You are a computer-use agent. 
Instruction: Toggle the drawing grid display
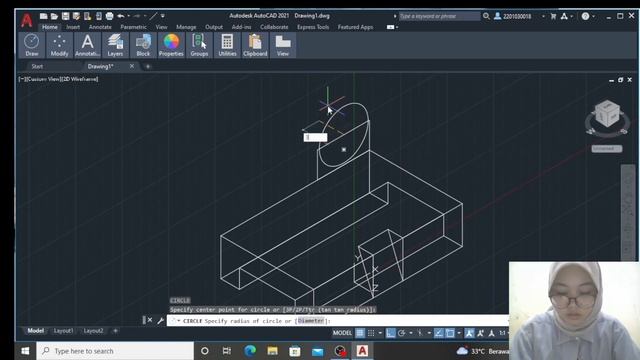(360, 333)
